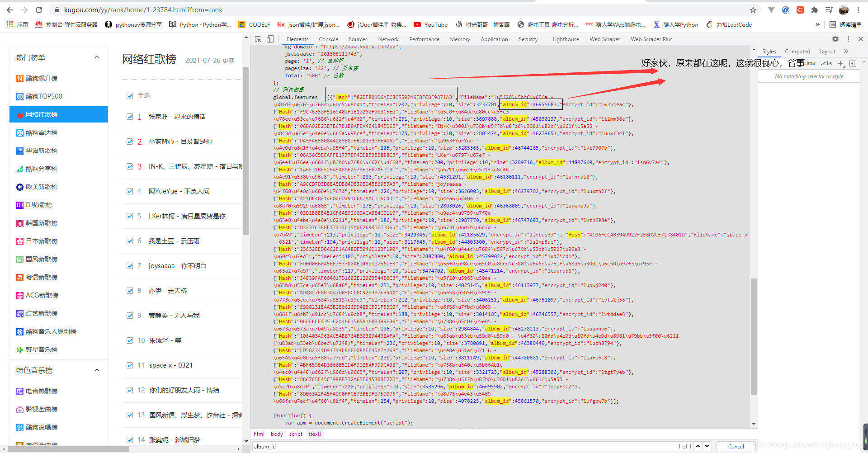Viewport: 868px width, 453px height.
Task: Uncheck song 11 space x - 0321
Action: [x=130, y=365]
